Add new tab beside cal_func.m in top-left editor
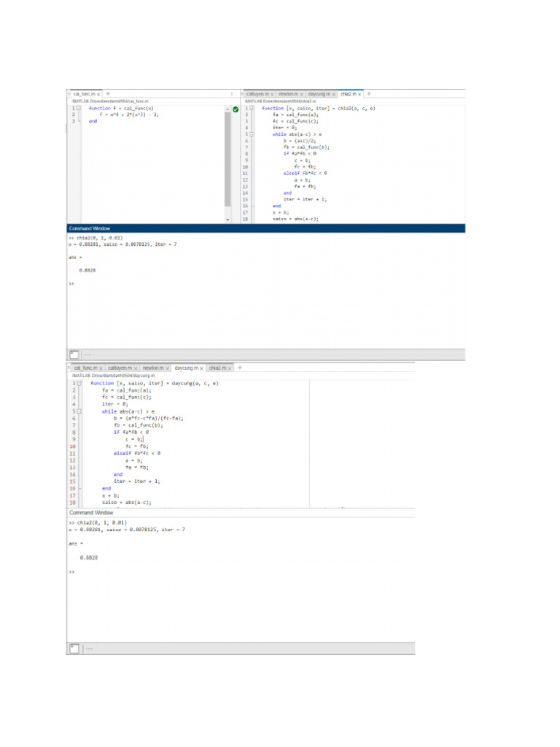The height and width of the screenshot is (747, 560). coord(108,94)
